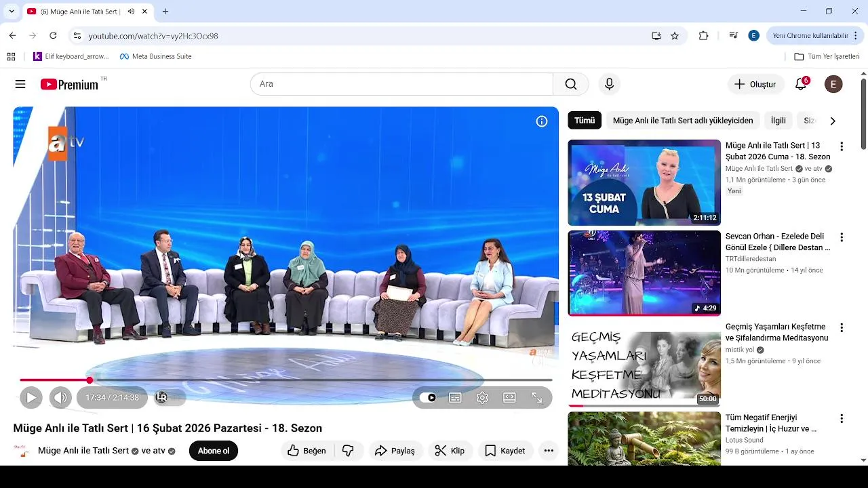Open media control icon in toolbar
The height and width of the screenshot is (488, 868).
coord(733,36)
